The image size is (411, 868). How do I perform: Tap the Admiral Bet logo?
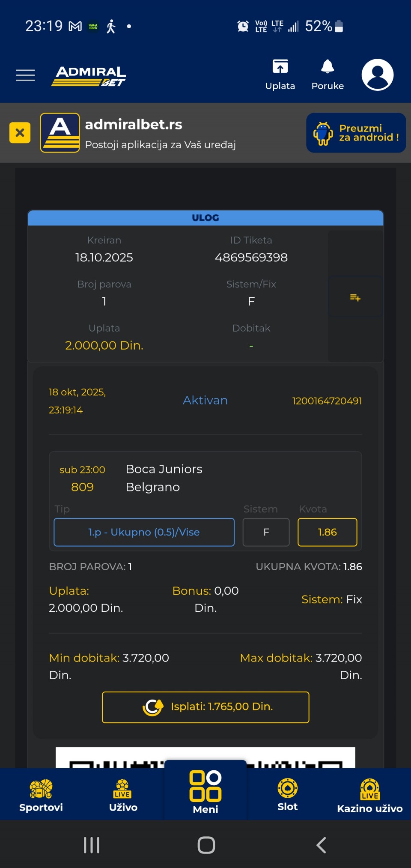click(x=89, y=76)
